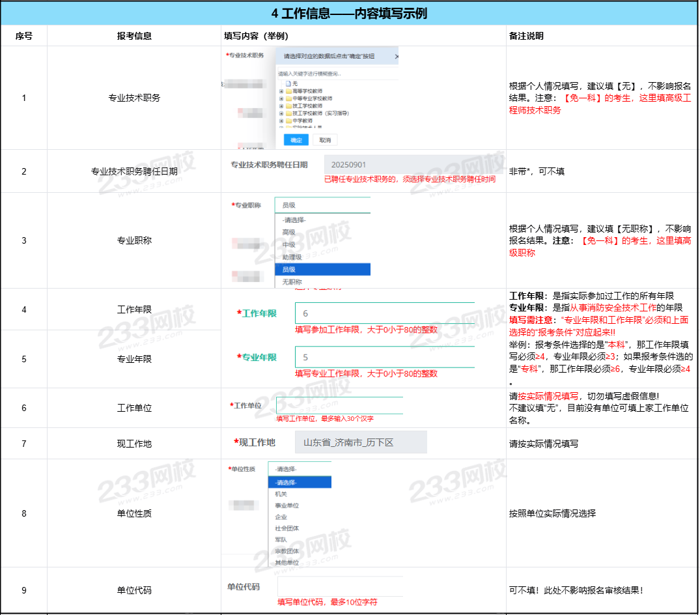Screen dimensions: 700x615
Task: Click the 工作年限 cell in row 4
Action: [134, 309]
